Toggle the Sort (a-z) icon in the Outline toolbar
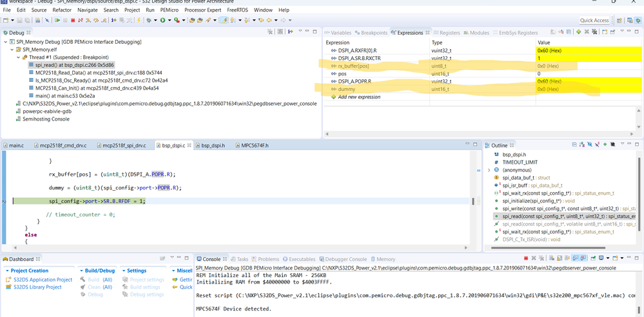 tap(582, 144)
